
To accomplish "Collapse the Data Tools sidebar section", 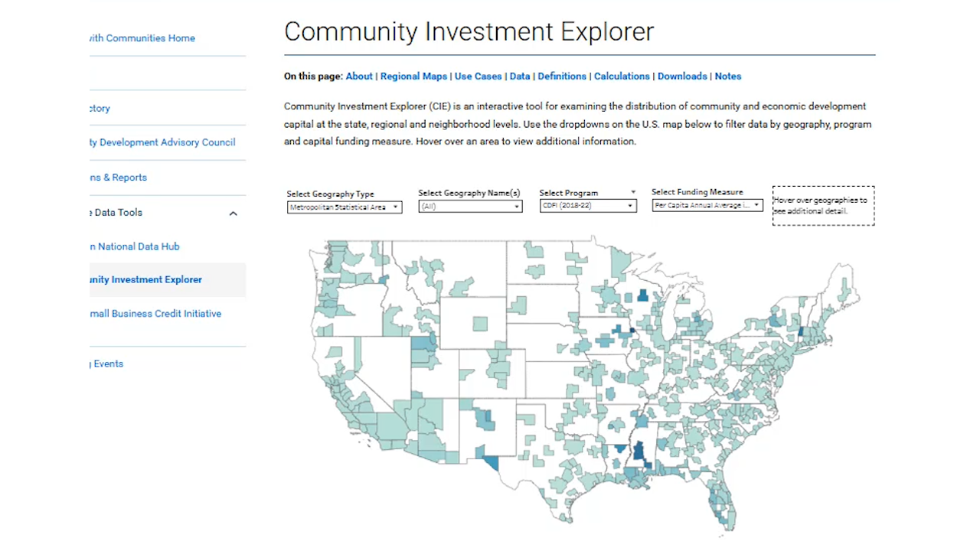I will click(234, 214).
